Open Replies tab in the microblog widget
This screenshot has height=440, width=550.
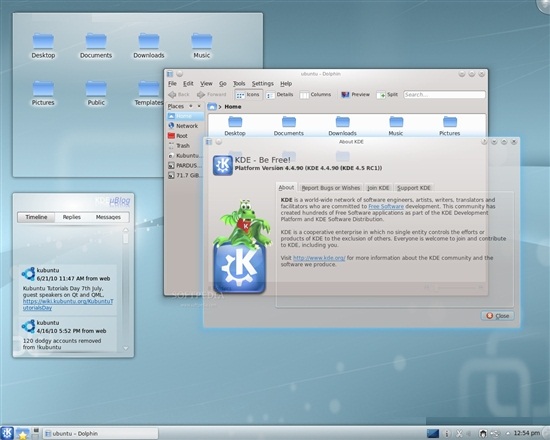coord(72,217)
